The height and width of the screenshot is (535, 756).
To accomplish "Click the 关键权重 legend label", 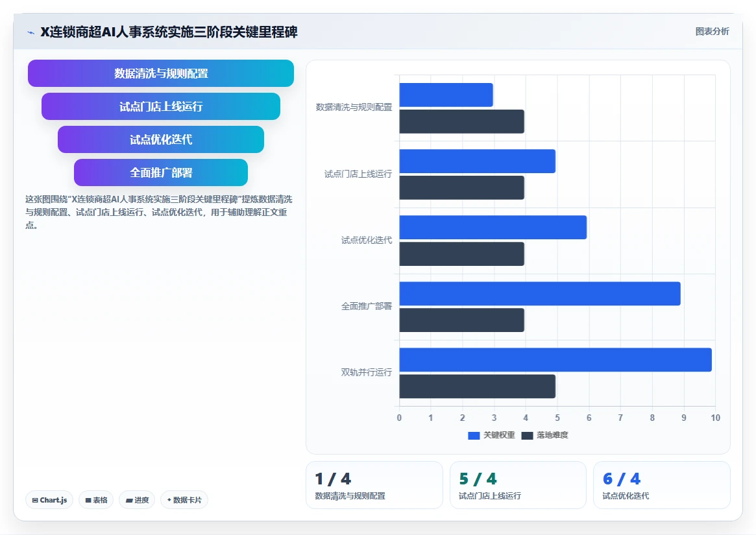I will (499, 435).
